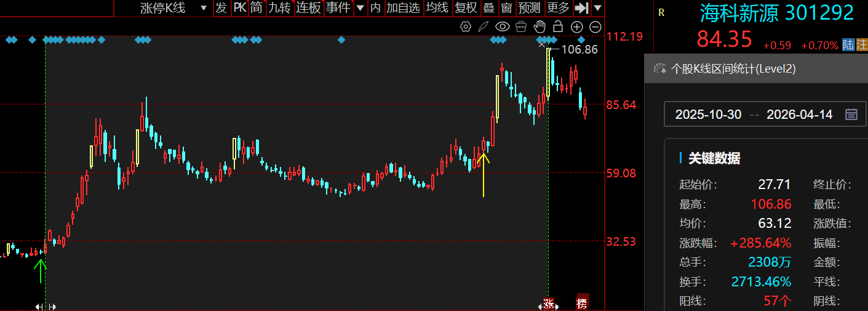Open chart settings gear icon
This screenshot has width=868, height=311.
point(466,26)
